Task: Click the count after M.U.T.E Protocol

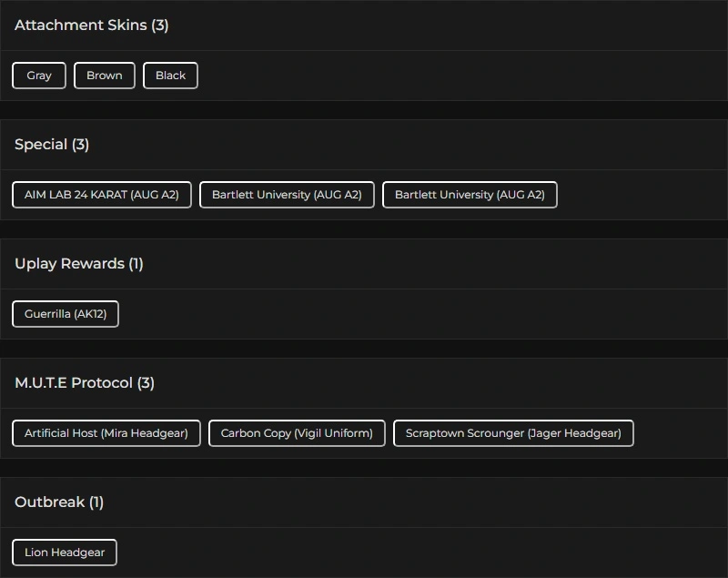Action: click(146, 383)
